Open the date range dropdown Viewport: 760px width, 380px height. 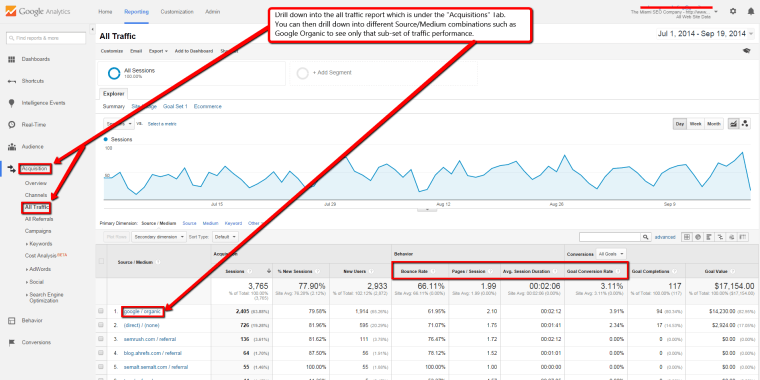pyautogui.click(x=706, y=34)
